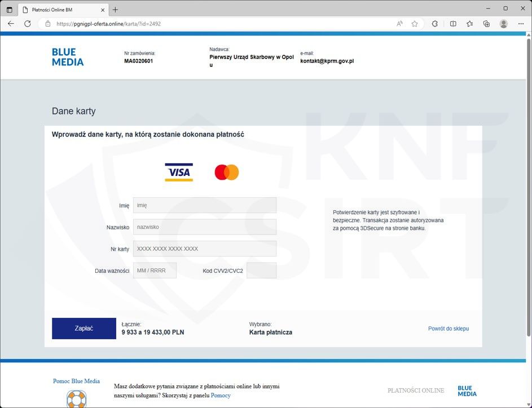Add page to favorites with star icon

tap(415, 24)
